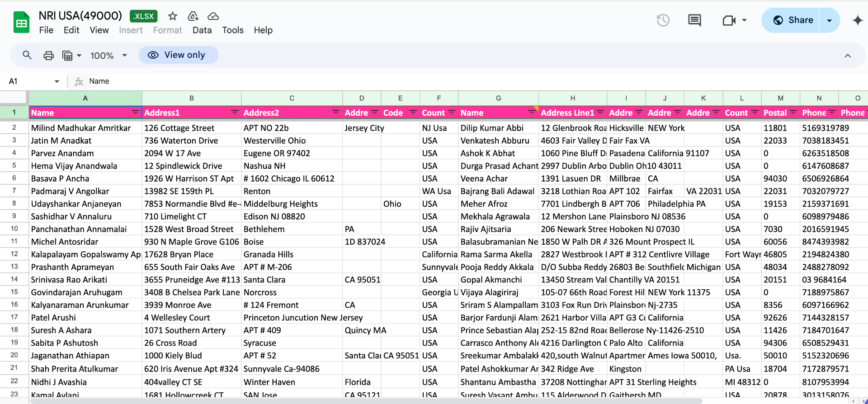Click the Share button
This screenshot has height=404, width=868.
tap(791, 20)
